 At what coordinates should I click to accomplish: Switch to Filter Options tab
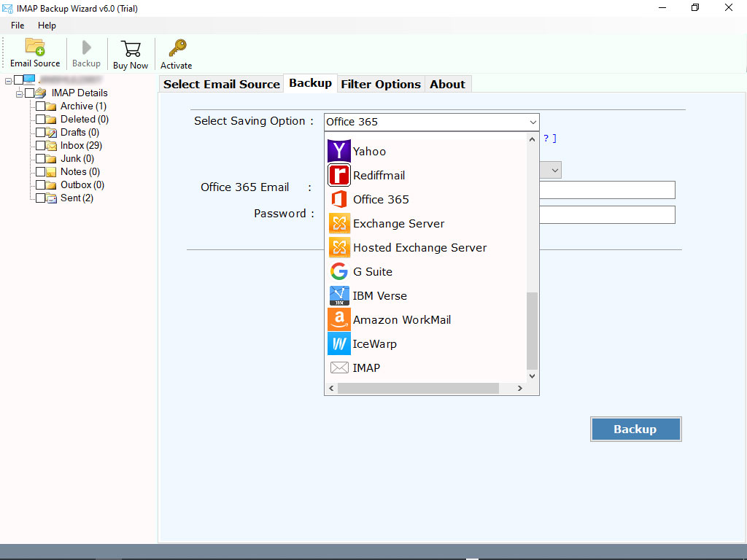pyautogui.click(x=381, y=84)
